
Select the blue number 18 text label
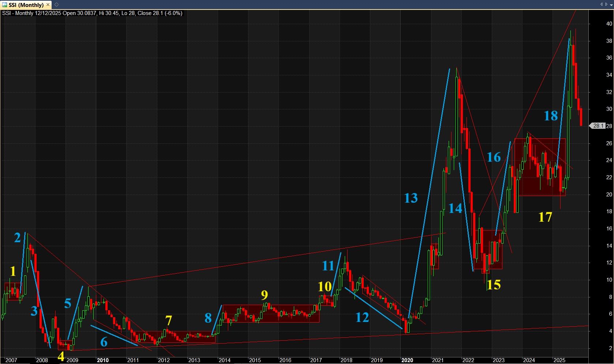pyautogui.click(x=551, y=116)
